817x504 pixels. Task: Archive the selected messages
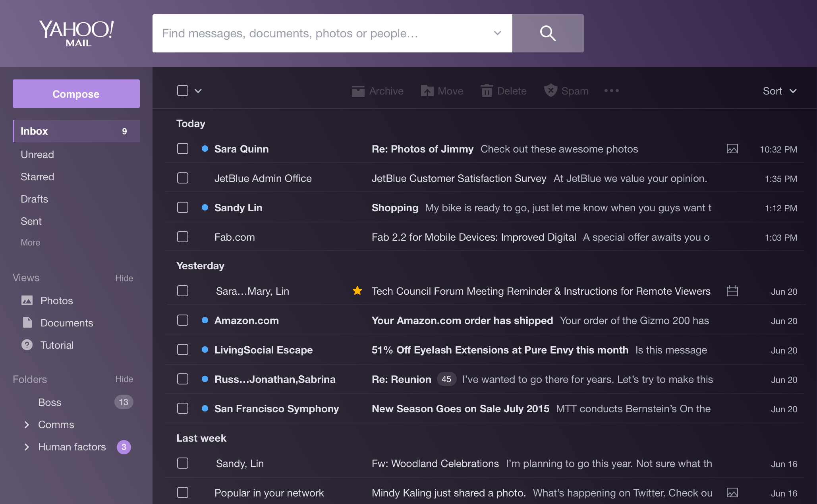(x=358, y=91)
